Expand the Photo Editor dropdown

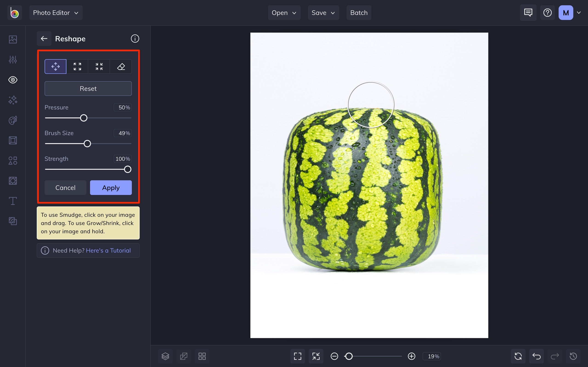point(56,13)
